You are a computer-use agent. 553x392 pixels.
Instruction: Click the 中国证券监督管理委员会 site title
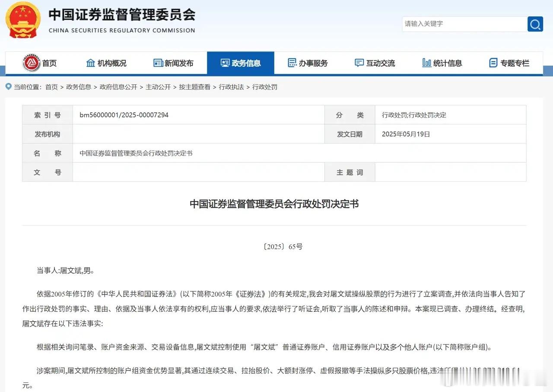point(122,14)
